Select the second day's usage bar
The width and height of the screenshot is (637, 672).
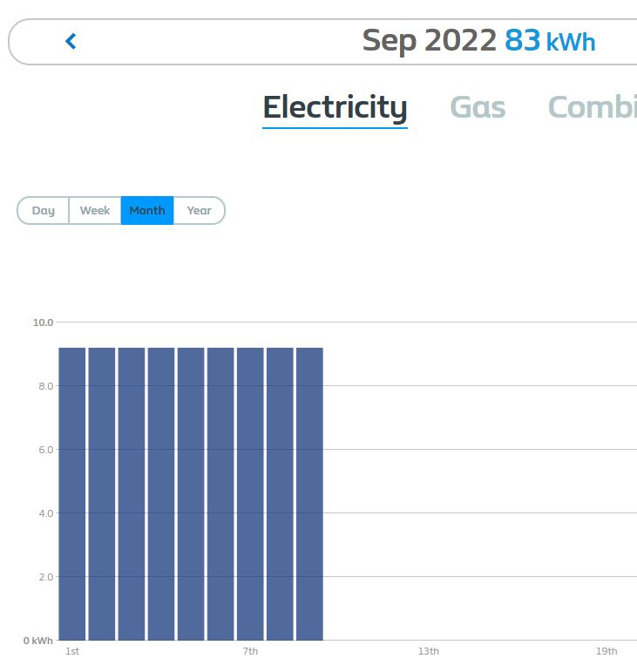click(102, 493)
